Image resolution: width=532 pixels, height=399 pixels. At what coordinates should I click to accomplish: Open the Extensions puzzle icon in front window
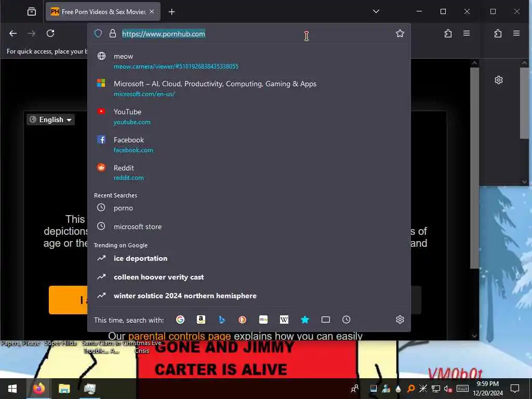(448, 33)
